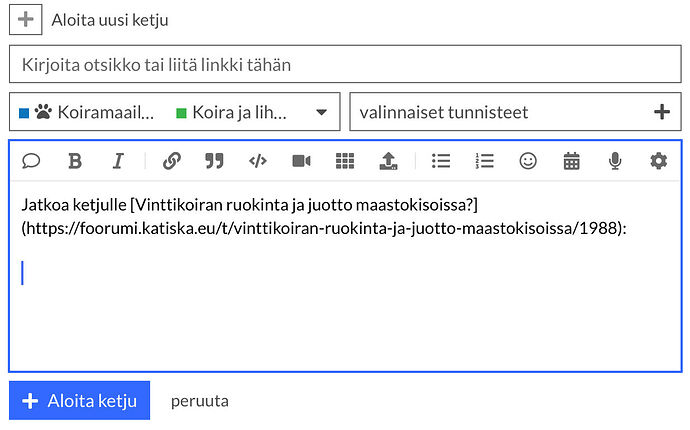
Task: Insert a hyperlink with the link icon
Action: (x=171, y=161)
